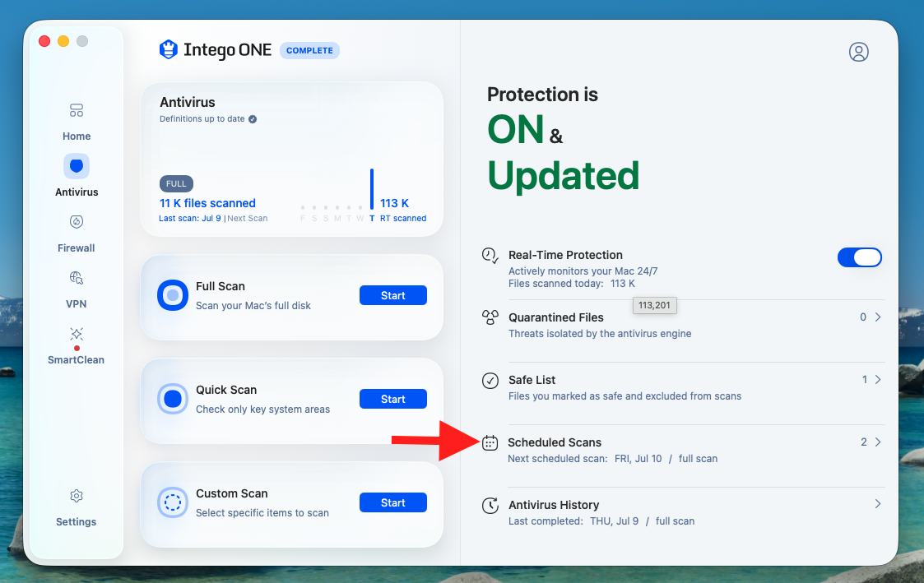Screen dimensions: 924x583
Task: Open the user account profile icon
Action: [x=859, y=52]
